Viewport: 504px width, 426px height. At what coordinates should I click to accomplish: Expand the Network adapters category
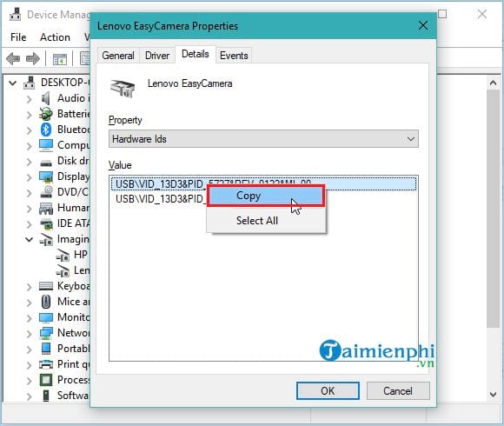coord(29,334)
